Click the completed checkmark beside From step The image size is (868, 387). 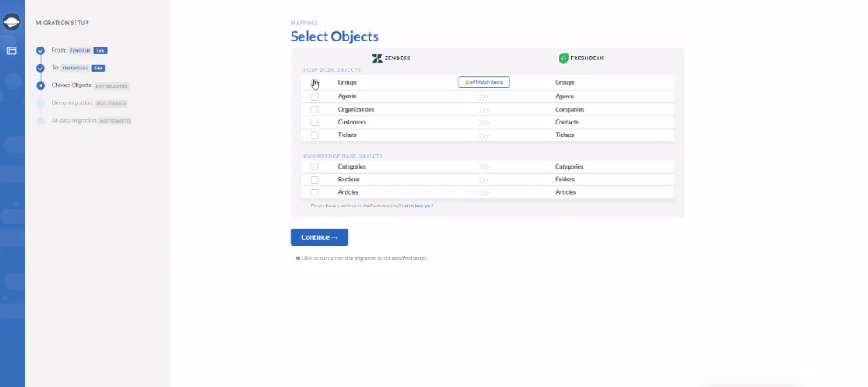coord(41,51)
